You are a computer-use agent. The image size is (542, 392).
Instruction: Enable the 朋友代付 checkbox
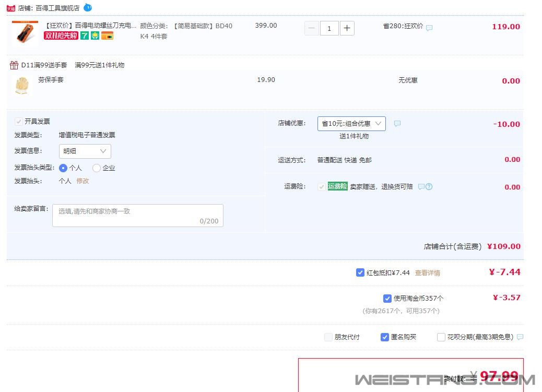click(x=328, y=337)
